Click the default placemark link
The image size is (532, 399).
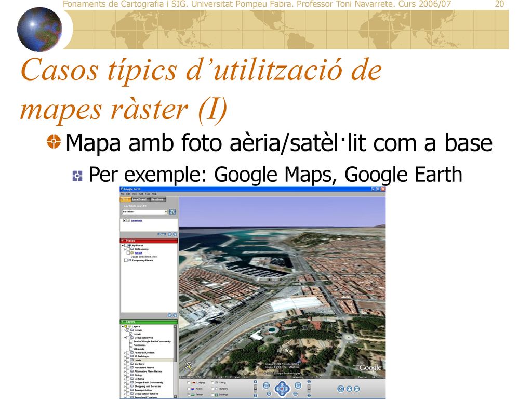138,253
